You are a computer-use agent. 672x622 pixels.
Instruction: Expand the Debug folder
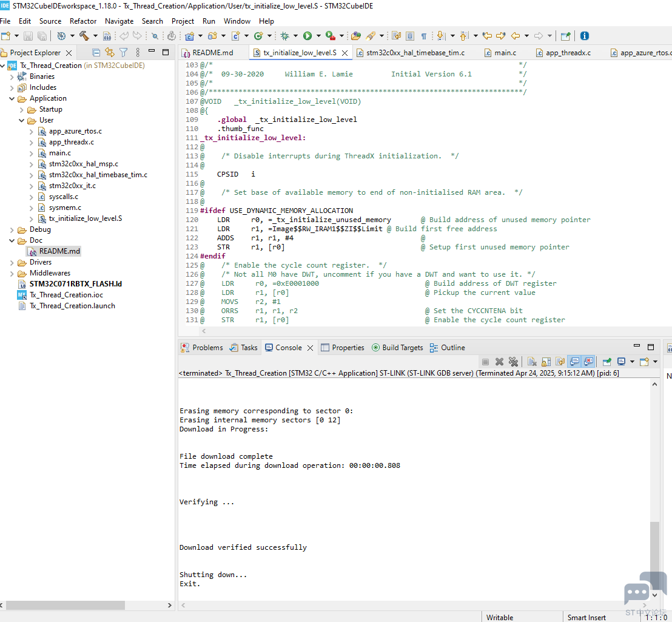(12, 230)
